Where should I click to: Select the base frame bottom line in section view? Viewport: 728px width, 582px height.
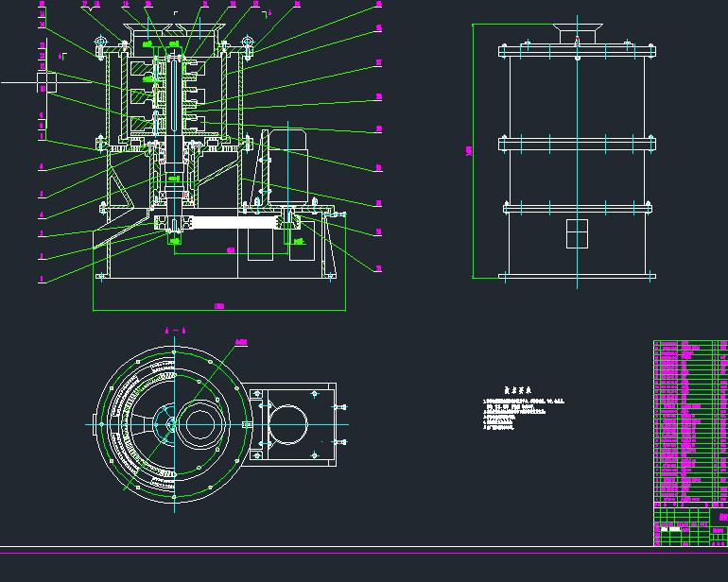coord(216,278)
